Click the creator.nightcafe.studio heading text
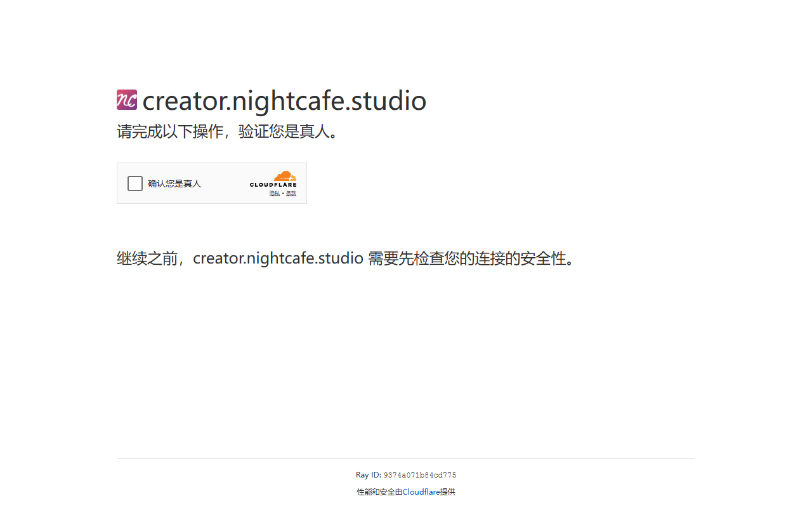This screenshot has width=812, height=508. 284,101
